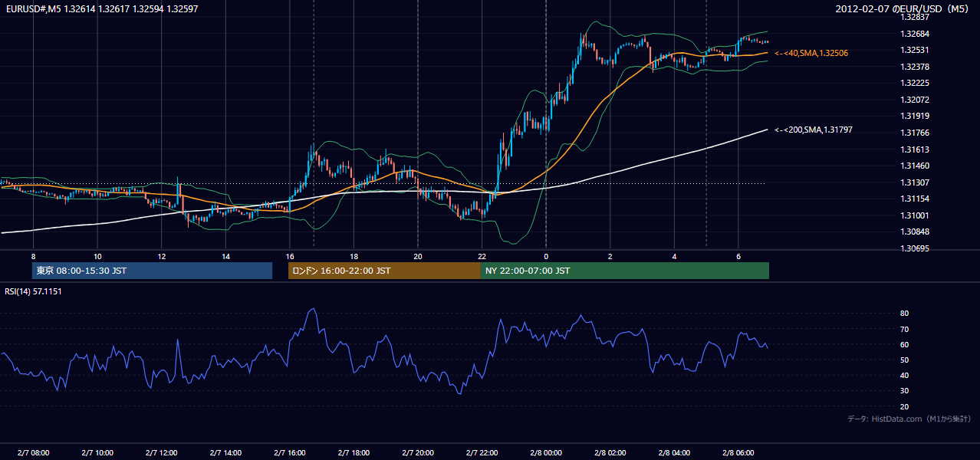Screen dimensions: 980x460
Task: Click the RSI 20 level label
Action: point(904,406)
